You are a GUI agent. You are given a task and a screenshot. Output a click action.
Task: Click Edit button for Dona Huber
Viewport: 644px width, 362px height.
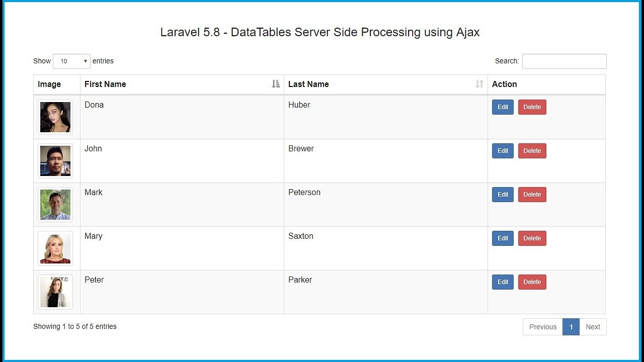(x=503, y=107)
